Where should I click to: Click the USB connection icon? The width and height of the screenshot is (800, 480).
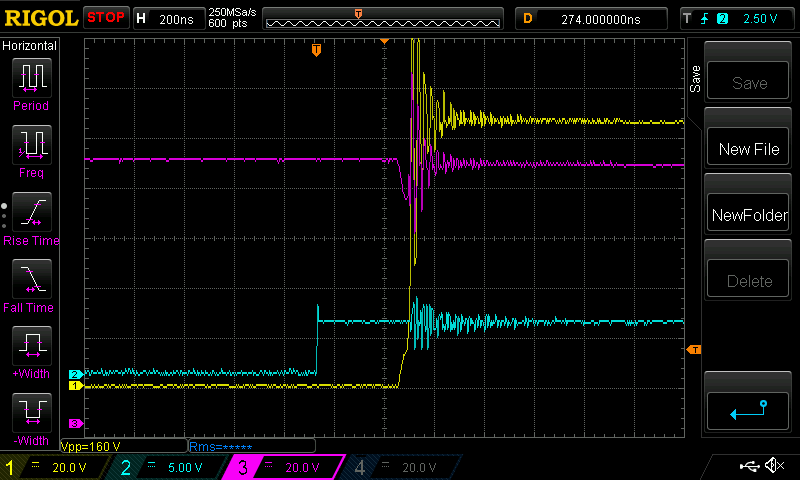click(x=749, y=466)
